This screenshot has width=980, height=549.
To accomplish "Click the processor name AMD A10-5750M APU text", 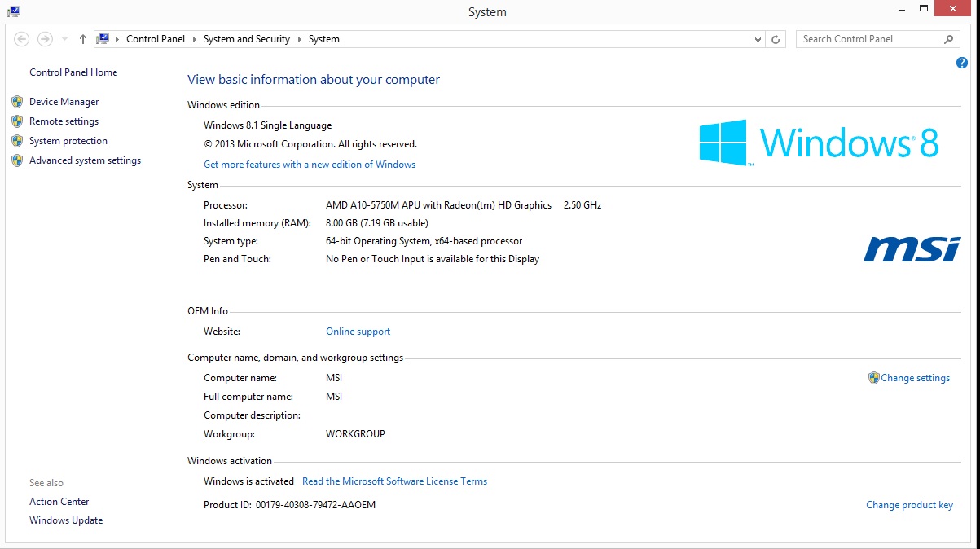I will click(438, 205).
